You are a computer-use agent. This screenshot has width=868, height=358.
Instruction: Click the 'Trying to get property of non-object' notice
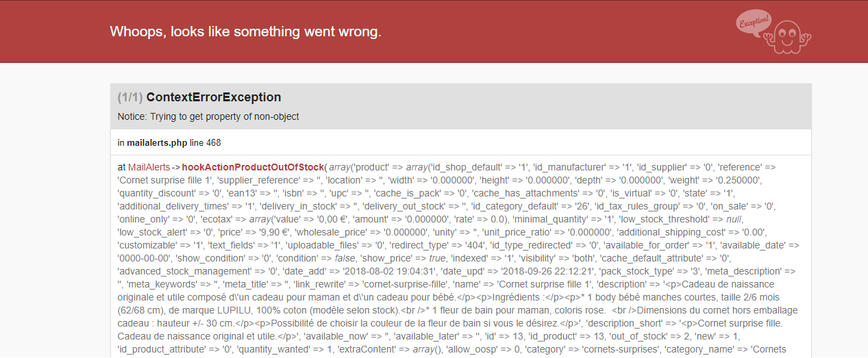[x=225, y=116]
